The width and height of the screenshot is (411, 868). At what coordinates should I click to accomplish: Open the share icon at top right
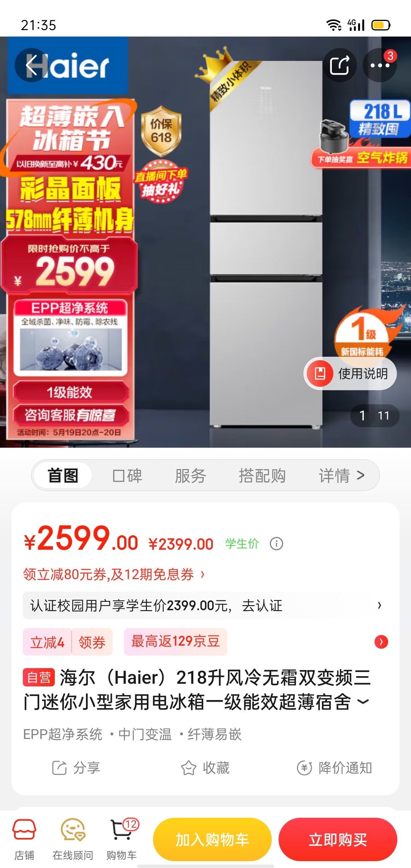tap(340, 65)
